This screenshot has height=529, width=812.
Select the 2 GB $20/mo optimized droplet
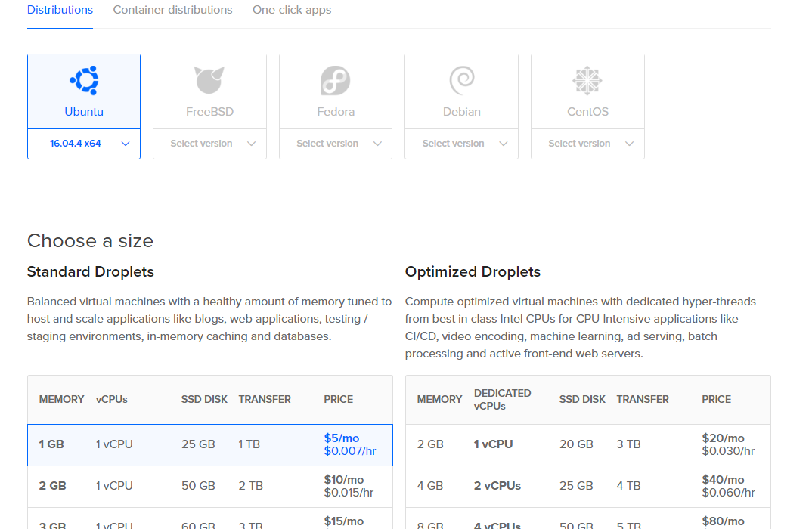coord(587,445)
